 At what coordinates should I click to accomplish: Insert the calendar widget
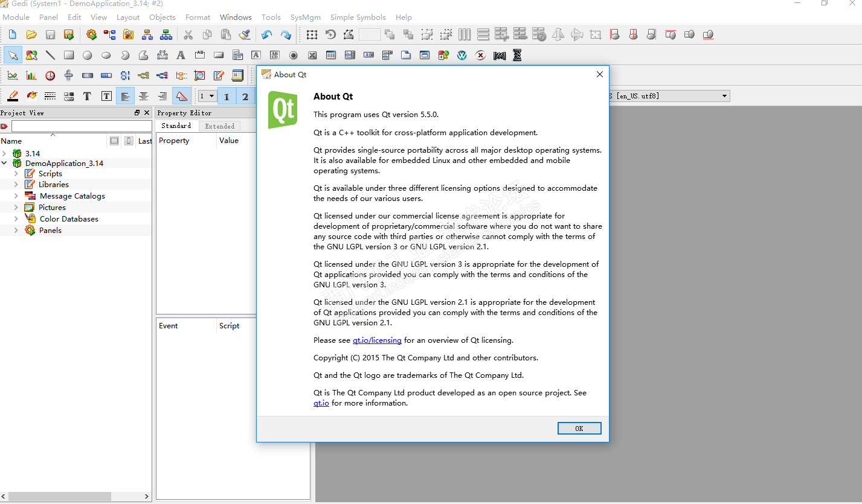click(237, 75)
